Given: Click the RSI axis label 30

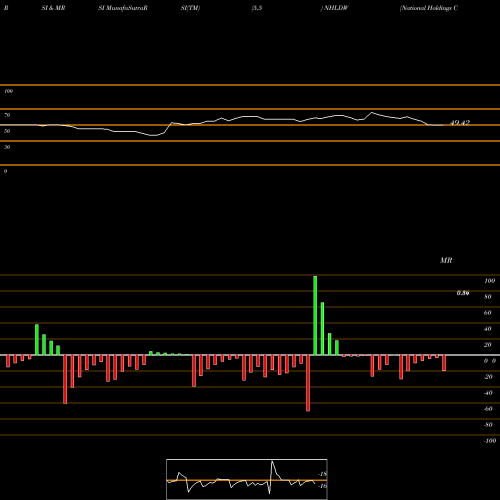Looking at the screenshot, I should point(7,147).
